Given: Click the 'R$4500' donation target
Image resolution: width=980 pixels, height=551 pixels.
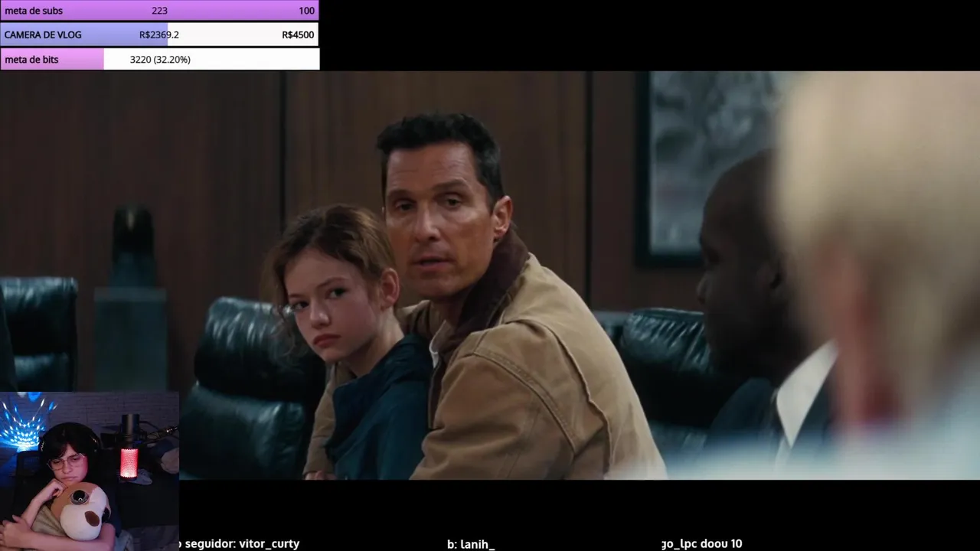Looking at the screenshot, I should (298, 34).
